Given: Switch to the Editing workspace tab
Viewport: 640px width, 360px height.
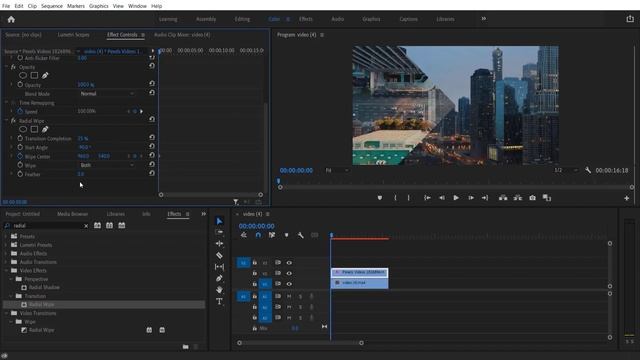Looking at the screenshot, I should click(242, 19).
